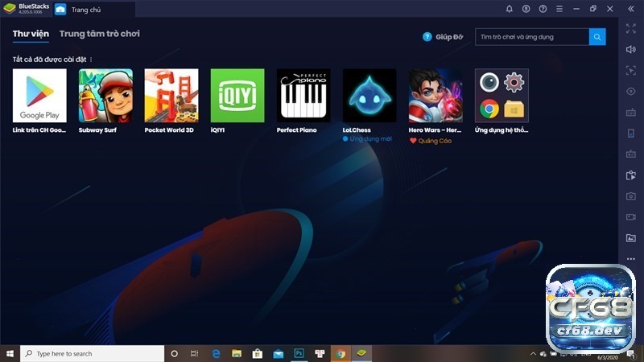Open keyboard game controls icon
644x362 pixels.
click(x=631, y=113)
